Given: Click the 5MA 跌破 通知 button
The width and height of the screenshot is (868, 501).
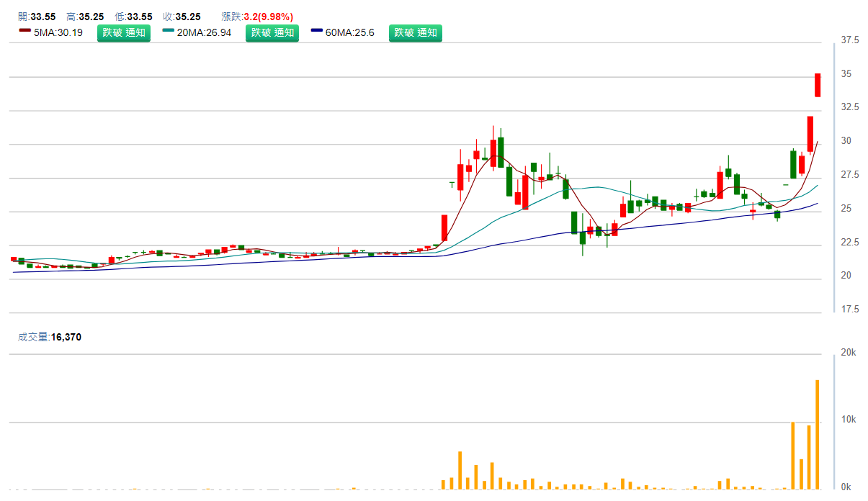Looking at the screenshot, I should pos(124,32).
